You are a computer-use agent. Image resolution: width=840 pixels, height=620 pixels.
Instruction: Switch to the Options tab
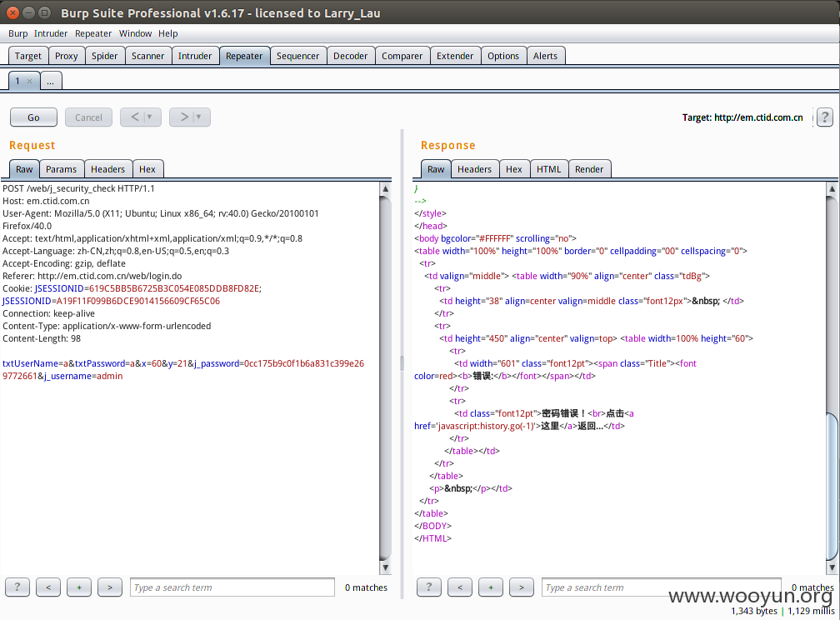pyautogui.click(x=503, y=56)
